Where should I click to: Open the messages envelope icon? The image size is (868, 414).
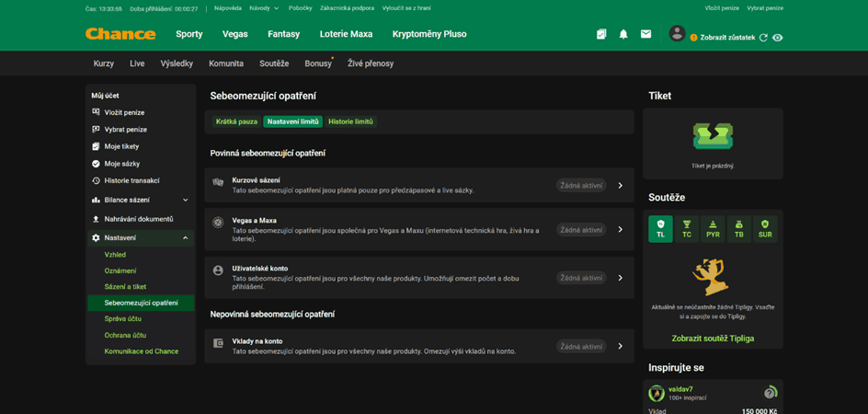coord(645,34)
